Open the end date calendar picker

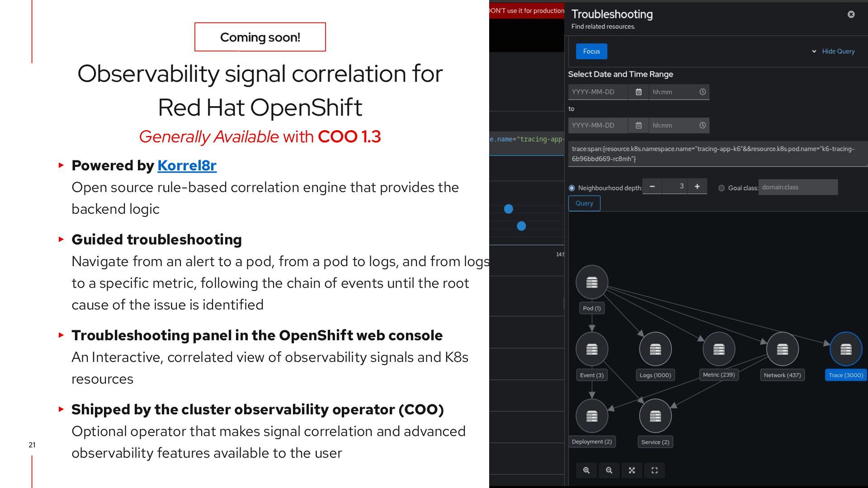pos(638,126)
